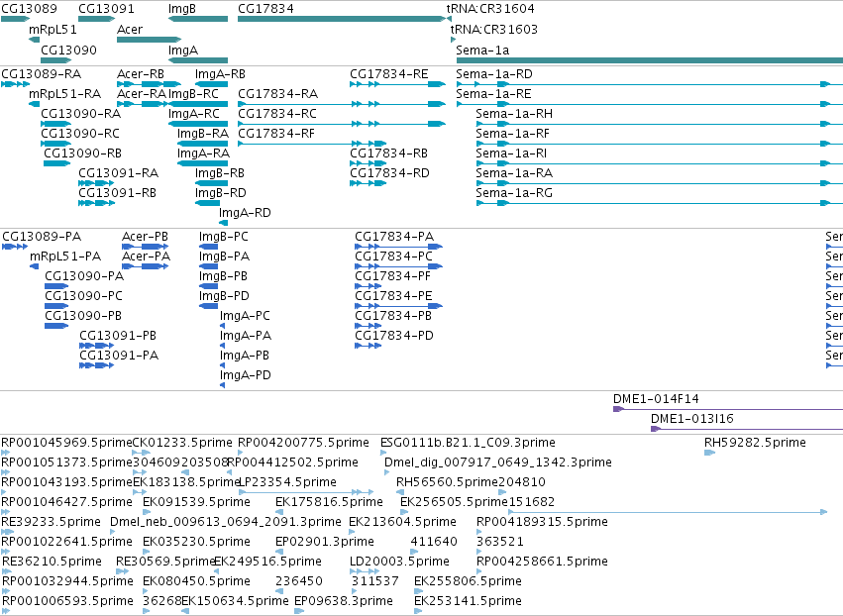Click the CG13091-PA protein label
Image resolution: width=843 pixels, height=616 pixels.
click(x=119, y=356)
